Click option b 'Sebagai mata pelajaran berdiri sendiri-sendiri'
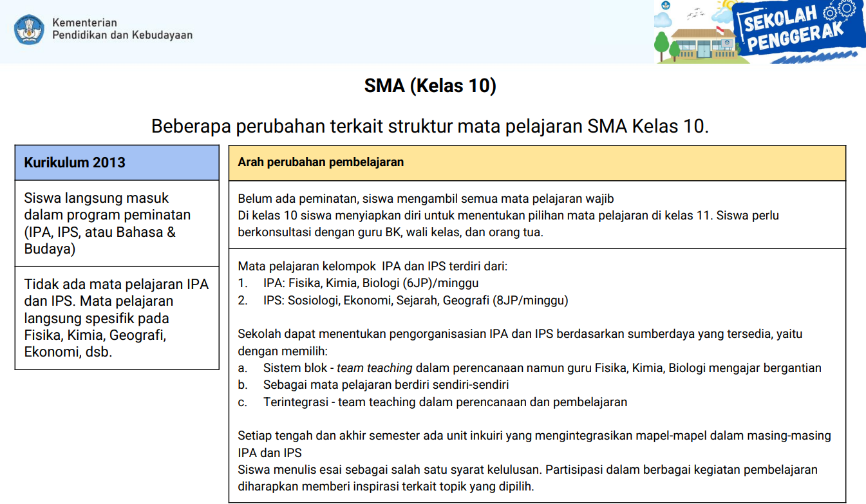Image resolution: width=866 pixels, height=504 pixels. pyautogui.click(x=386, y=385)
